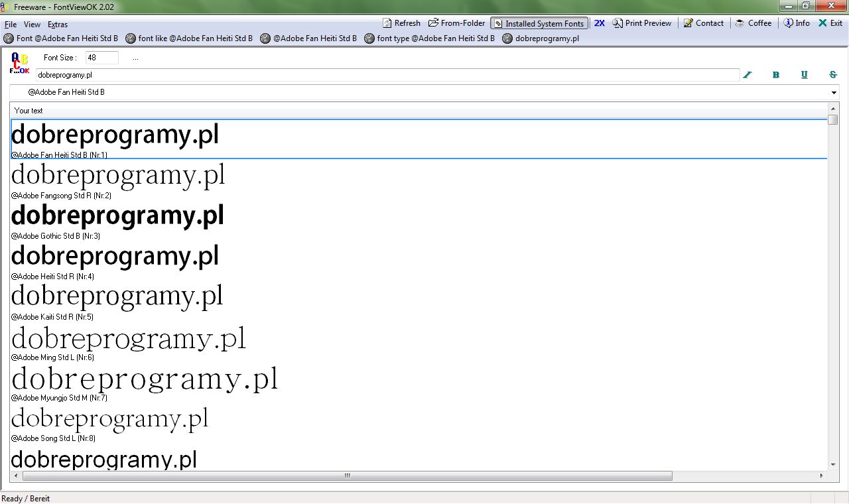Open the File menu
The image size is (849, 504).
point(11,25)
